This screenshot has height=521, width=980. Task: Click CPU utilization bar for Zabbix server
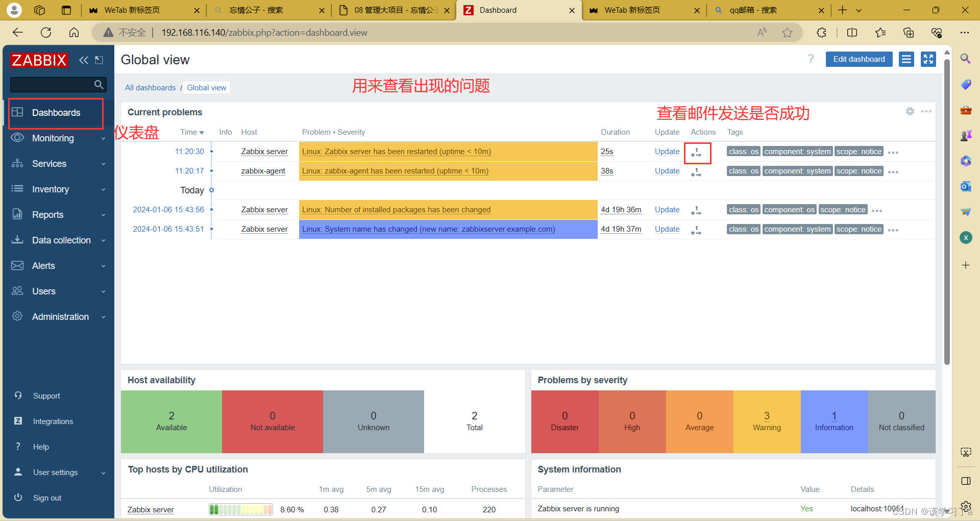point(241,509)
